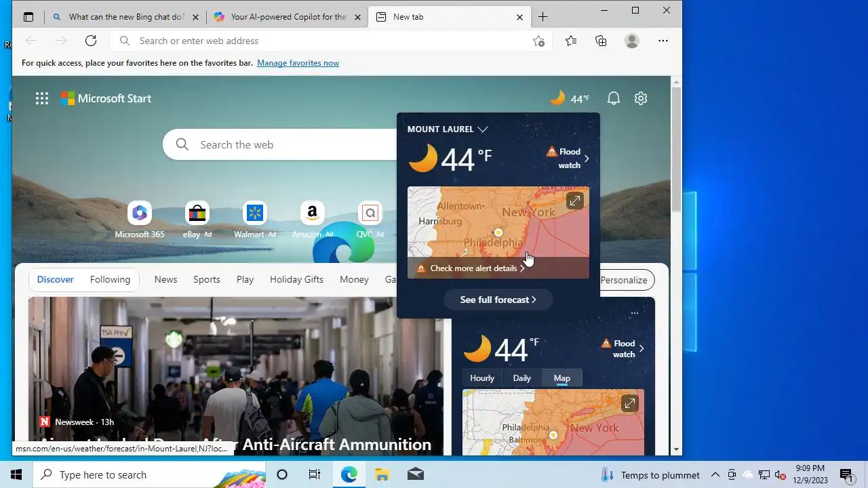Click the weather moon icon in header
Screen dimensions: 868x488
557,98
